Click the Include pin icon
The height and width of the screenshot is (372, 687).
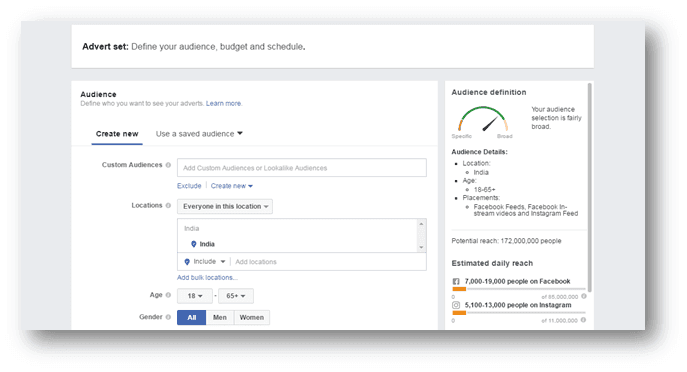[x=187, y=262]
